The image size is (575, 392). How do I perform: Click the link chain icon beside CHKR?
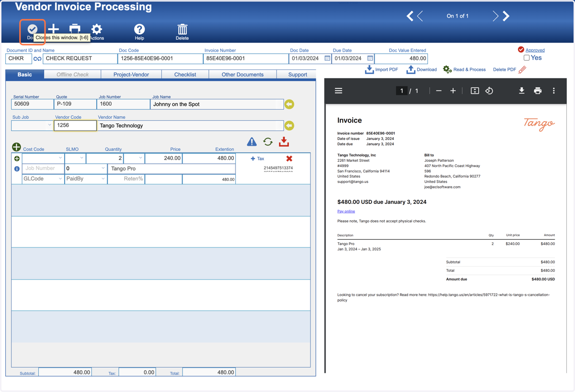pyautogui.click(x=37, y=58)
